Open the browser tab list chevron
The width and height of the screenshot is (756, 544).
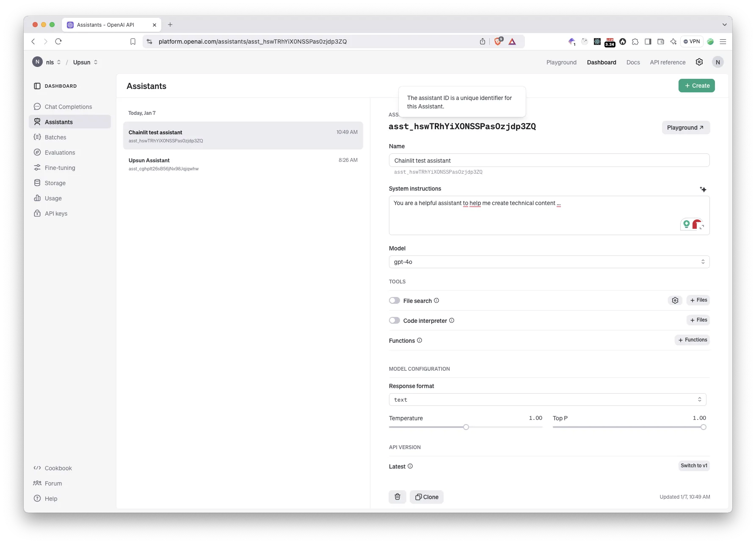(724, 25)
